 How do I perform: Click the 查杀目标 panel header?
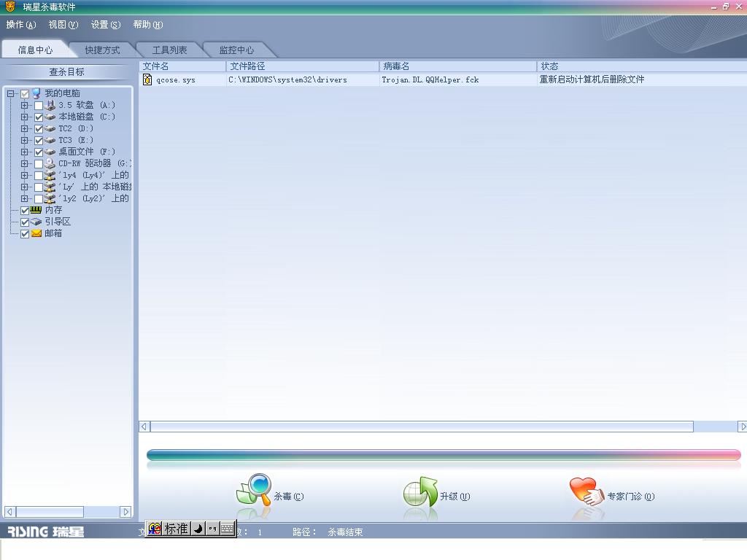(66, 72)
